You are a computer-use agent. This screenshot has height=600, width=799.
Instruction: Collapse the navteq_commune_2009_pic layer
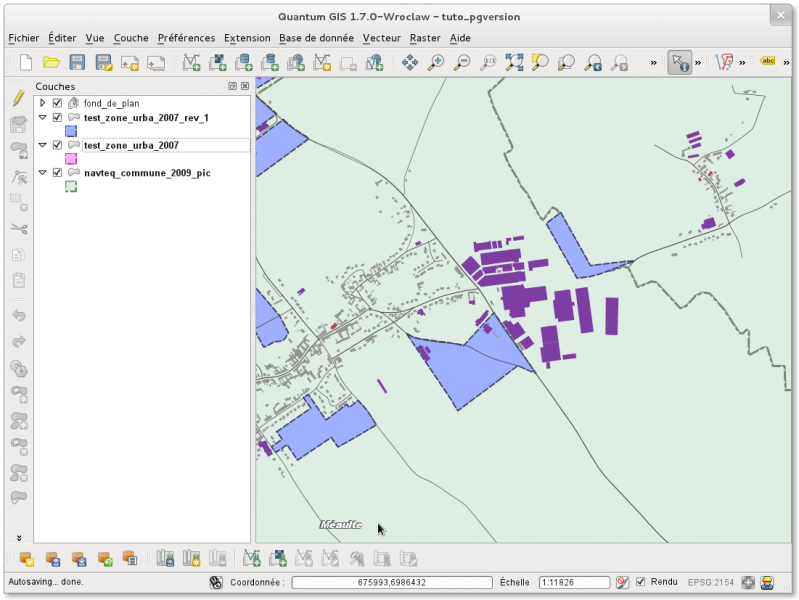(42, 173)
